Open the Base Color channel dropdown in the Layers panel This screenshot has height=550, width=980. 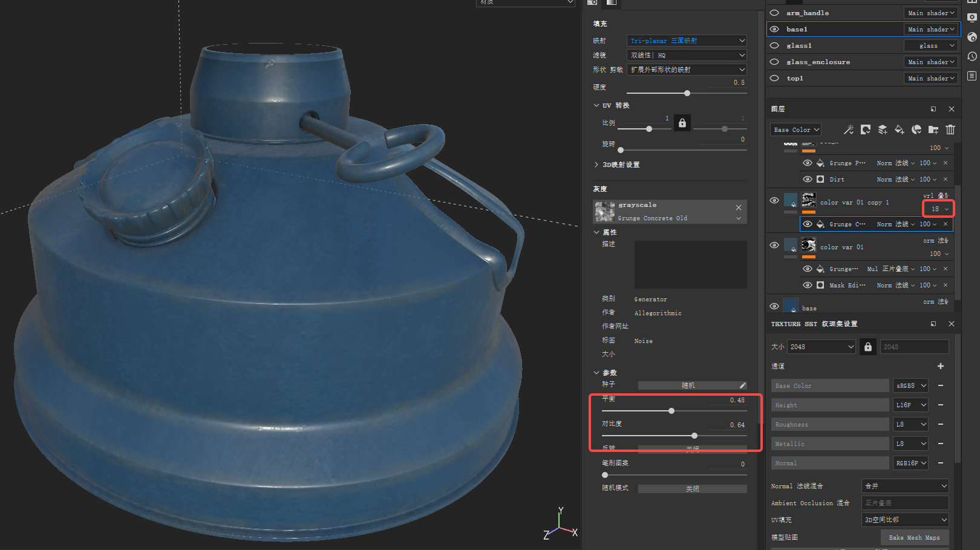point(795,129)
